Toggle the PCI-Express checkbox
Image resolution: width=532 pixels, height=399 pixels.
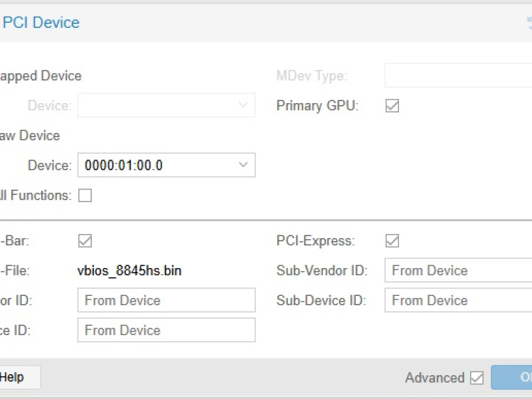click(392, 241)
